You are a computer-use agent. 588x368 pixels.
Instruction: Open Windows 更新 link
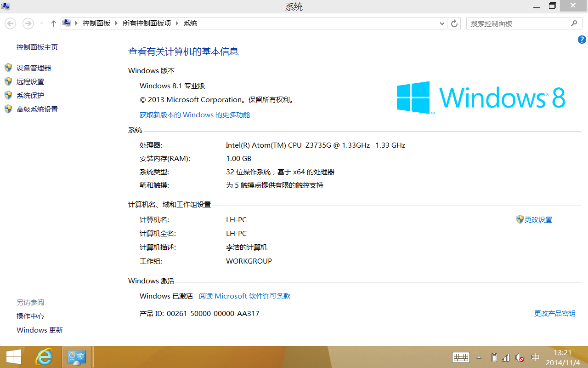(x=40, y=330)
